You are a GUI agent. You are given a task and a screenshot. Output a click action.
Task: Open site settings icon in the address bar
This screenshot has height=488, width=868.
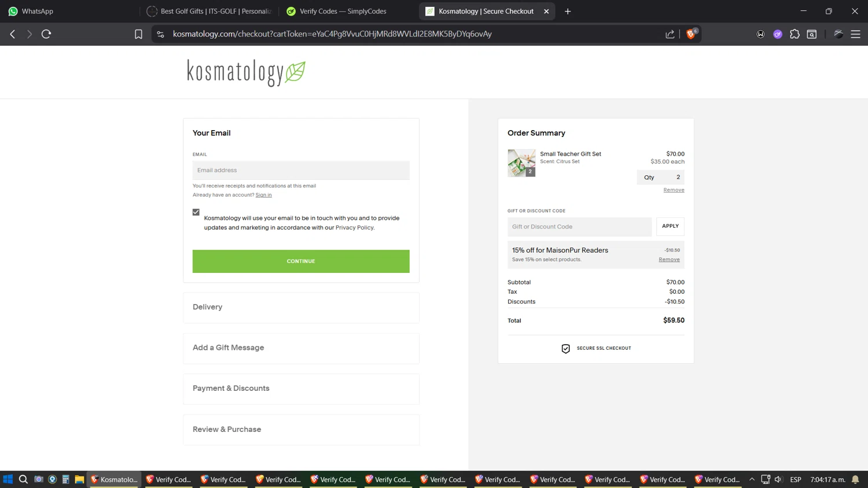[161, 34]
